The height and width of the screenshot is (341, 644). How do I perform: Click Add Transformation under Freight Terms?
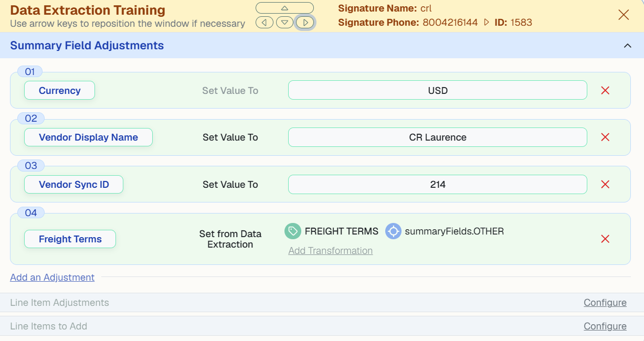331,251
